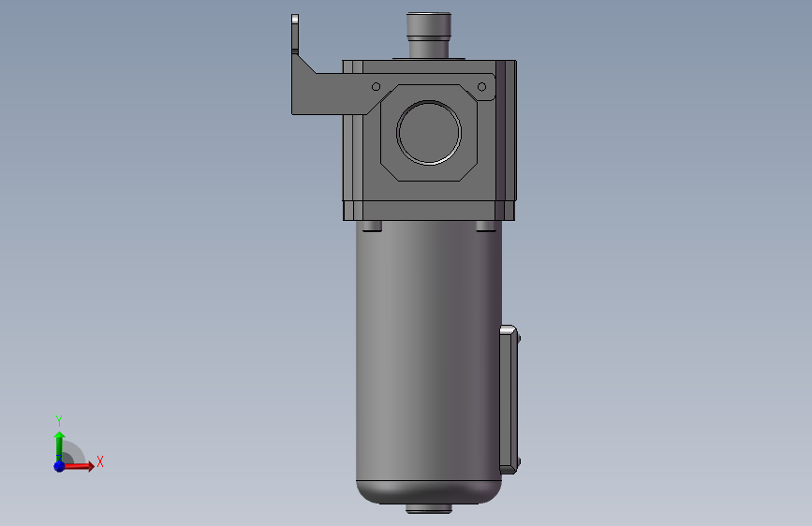The height and width of the screenshot is (526, 812).
Task: Select the drain plug at the bowl bottom
Action: click(428, 509)
